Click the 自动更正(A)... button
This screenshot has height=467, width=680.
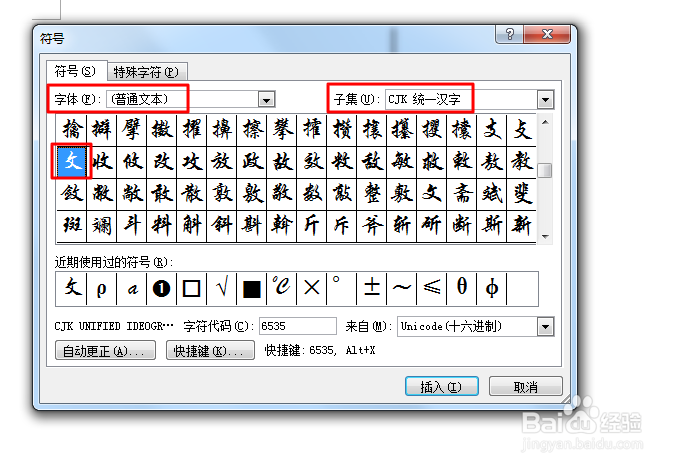pos(105,350)
